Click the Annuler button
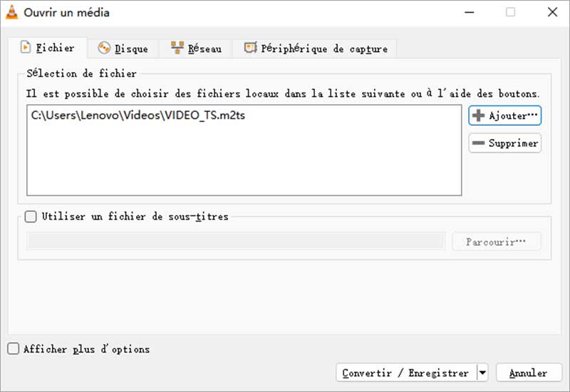 click(x=529, y=373)
